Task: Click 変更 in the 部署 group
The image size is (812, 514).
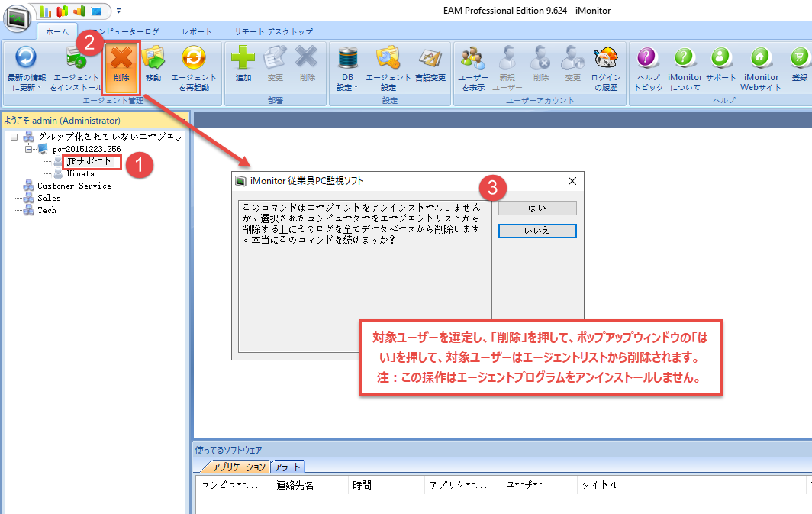Action: tap(275, 64)
